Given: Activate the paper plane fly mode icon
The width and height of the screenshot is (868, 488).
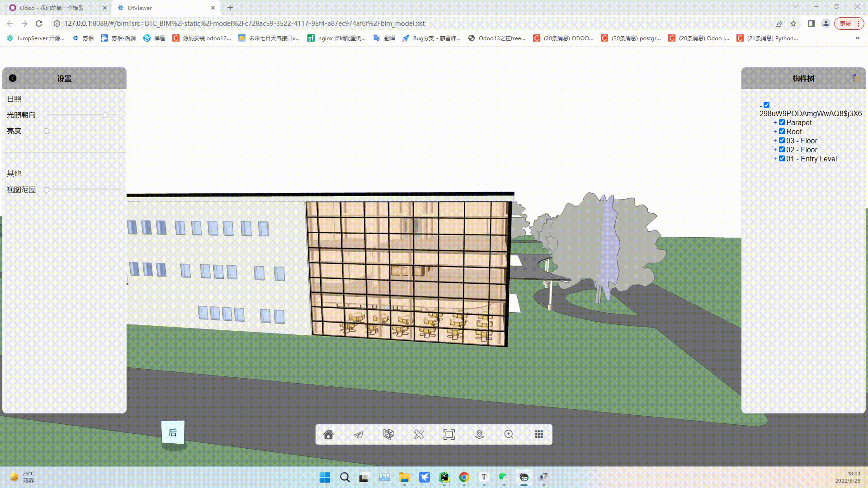Looking at the screenshot, I should [x=358, y=434].
